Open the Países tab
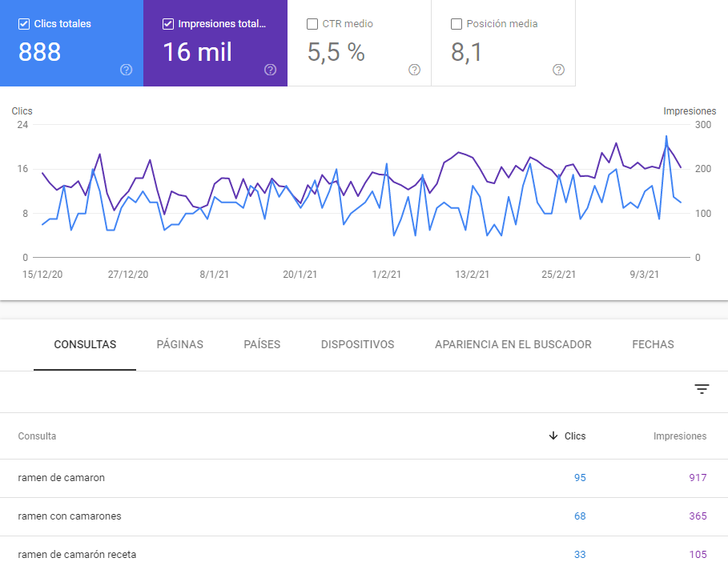728x574 pixels. click(x=262, y=345)
